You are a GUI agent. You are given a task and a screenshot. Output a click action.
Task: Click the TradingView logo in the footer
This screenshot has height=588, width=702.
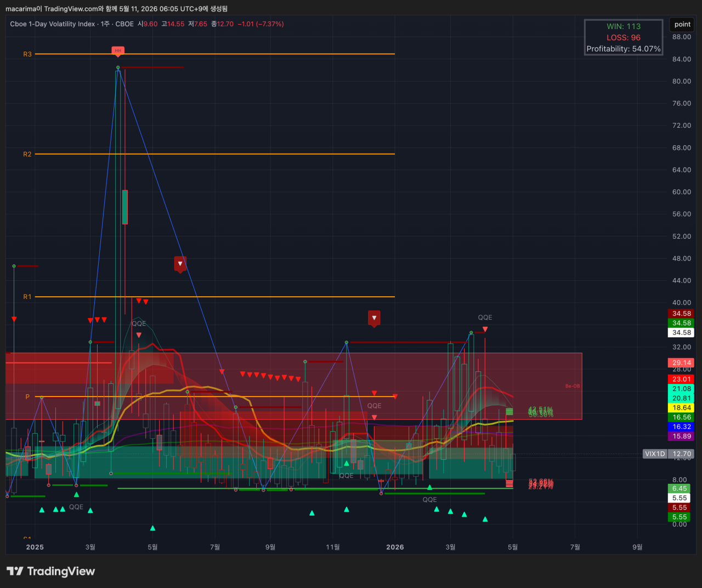[50, 571]
